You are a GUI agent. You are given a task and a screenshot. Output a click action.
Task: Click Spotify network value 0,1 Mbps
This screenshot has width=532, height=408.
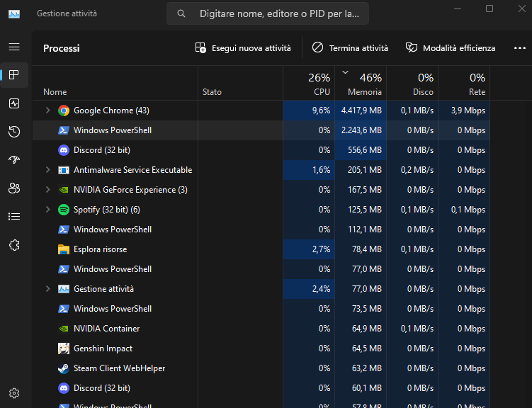pyautogui.click(x=468, y=210)
